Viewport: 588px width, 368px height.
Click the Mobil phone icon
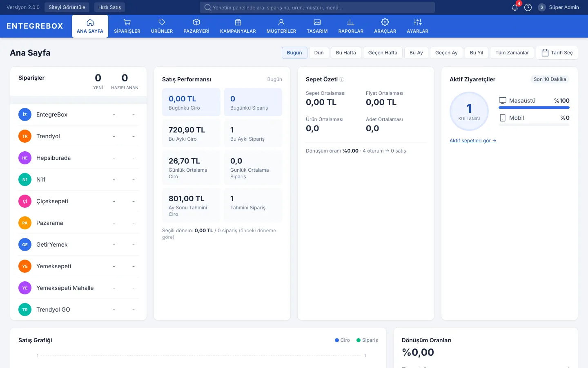[x=503, y=118]
